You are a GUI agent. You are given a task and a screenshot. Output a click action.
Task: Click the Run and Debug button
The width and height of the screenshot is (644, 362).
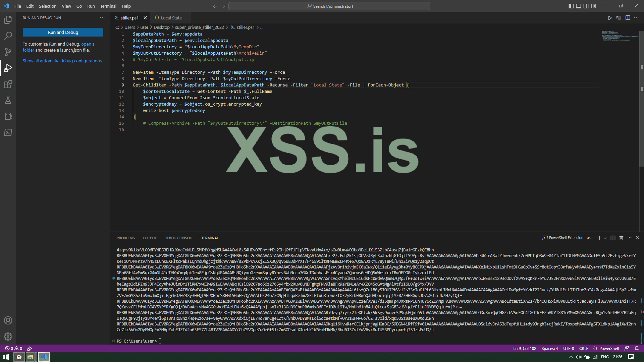[x=63, y=32]
